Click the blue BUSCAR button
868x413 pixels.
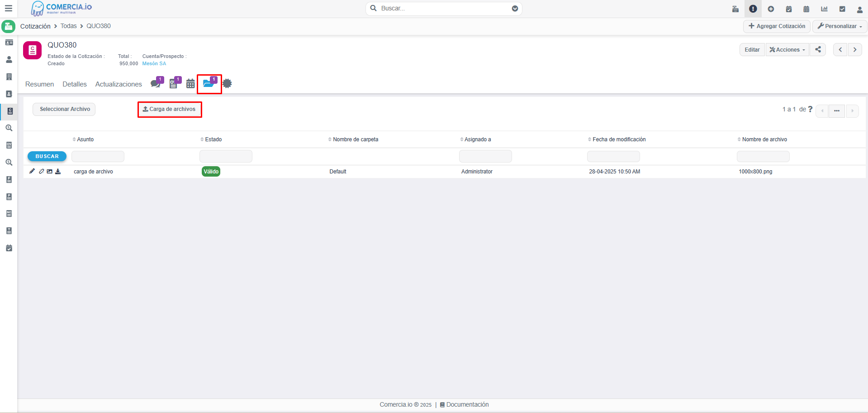(x=47, y=156)
